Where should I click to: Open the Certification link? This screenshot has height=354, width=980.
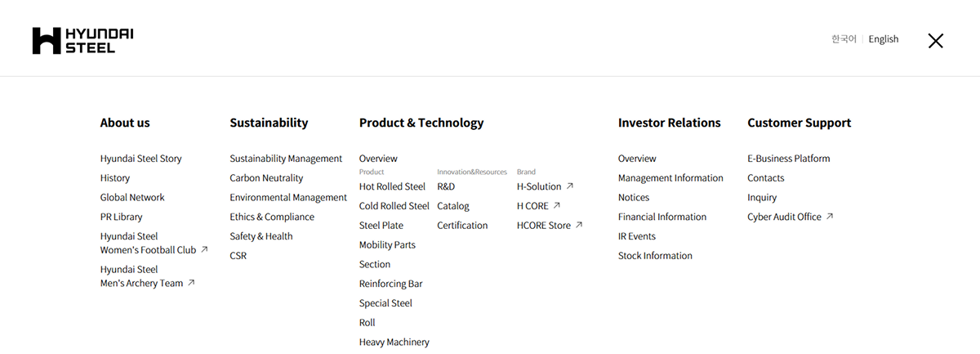[462, 226]
